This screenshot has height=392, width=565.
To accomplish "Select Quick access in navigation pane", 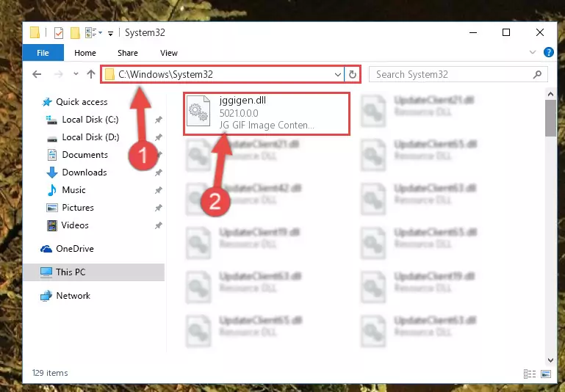I will click(82, 102).
